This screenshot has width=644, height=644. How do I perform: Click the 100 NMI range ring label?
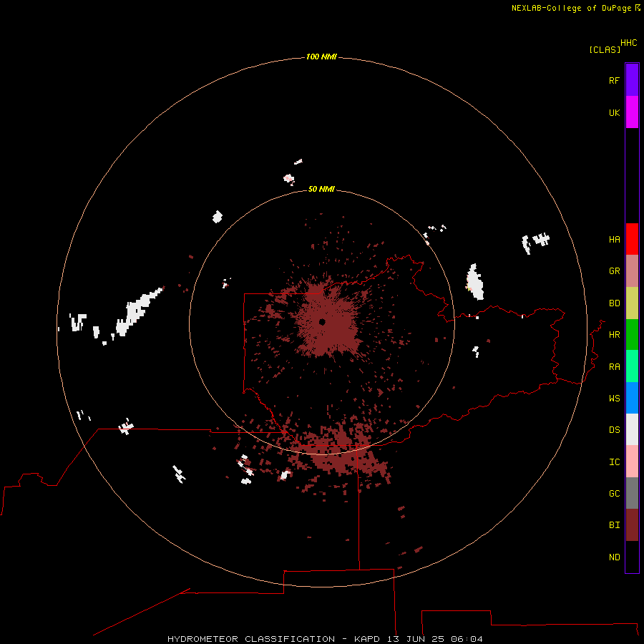pos(321,57)
